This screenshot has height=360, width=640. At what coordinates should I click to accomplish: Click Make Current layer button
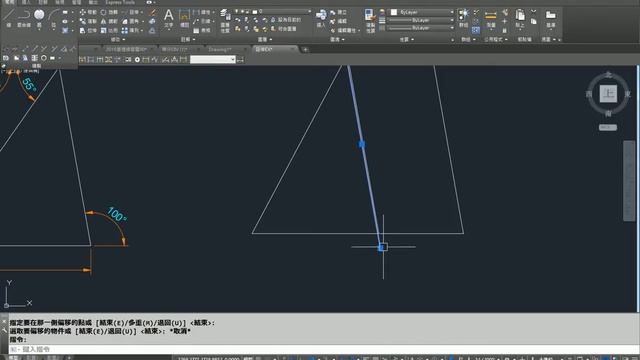coord(285,20)
